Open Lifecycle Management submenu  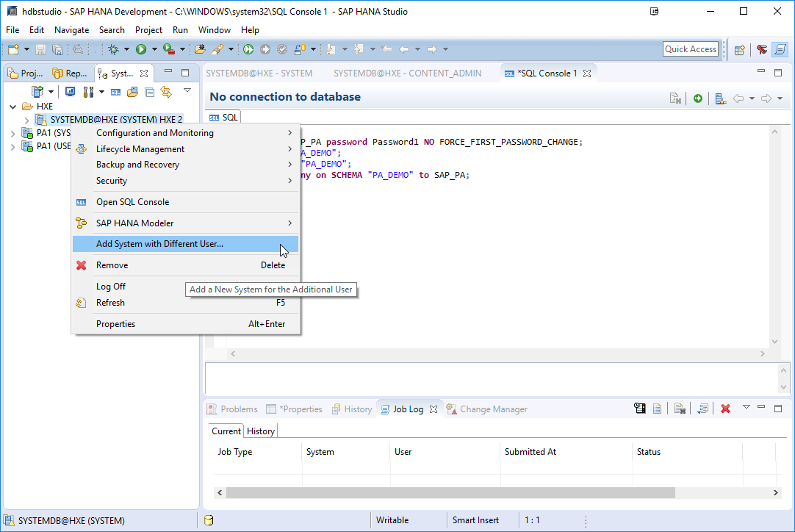click(186, 149)
